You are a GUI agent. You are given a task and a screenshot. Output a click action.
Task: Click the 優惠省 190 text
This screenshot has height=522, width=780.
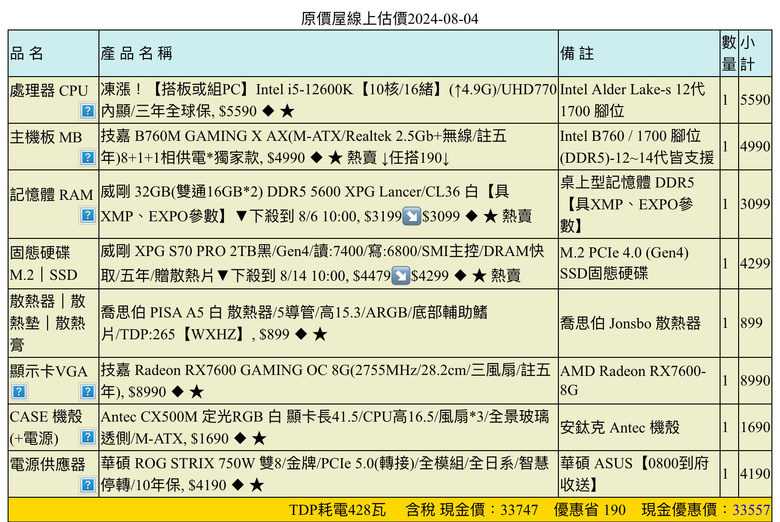click(589, 510)
